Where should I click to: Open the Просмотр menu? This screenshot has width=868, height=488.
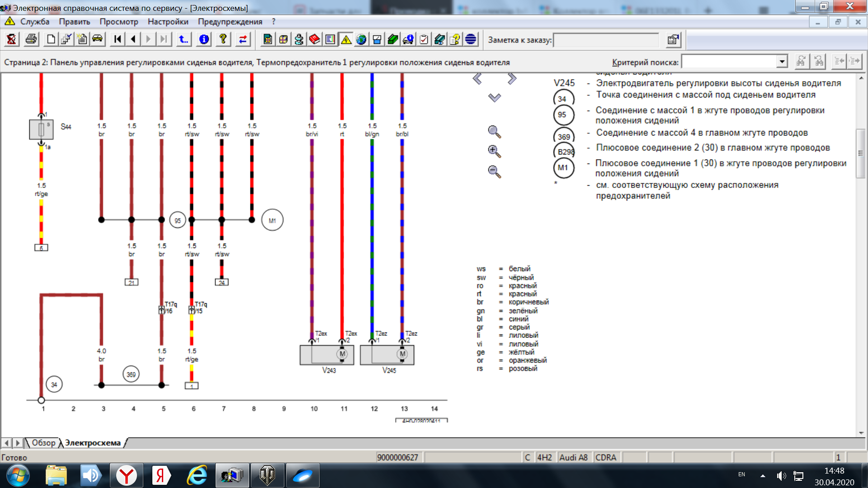coord(119,22)
